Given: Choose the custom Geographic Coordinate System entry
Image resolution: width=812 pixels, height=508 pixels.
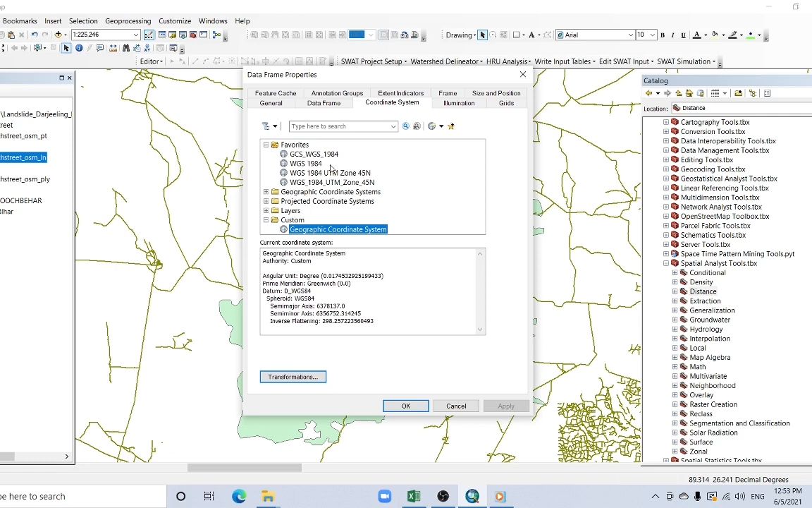Looking at the screenshot, I should coord(338,229).
